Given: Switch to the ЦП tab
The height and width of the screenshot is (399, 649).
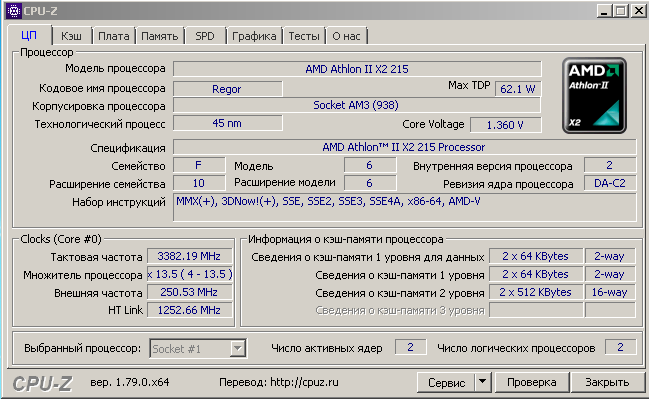Looking at the screenshot, I should pyautogui.click(x=29, y=36).
